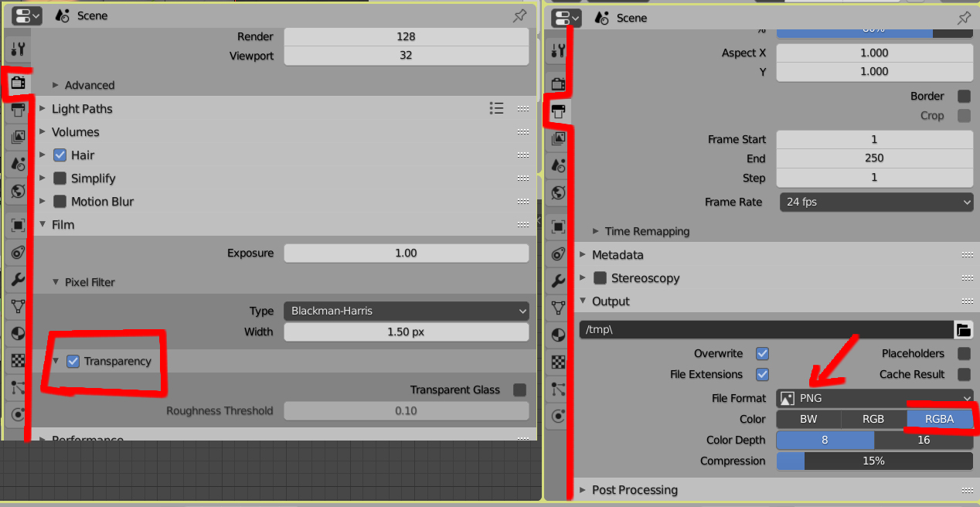Screen dimensions: 980x507
Task: Open the PNG File Format dropdown
Action: (875, 398)
